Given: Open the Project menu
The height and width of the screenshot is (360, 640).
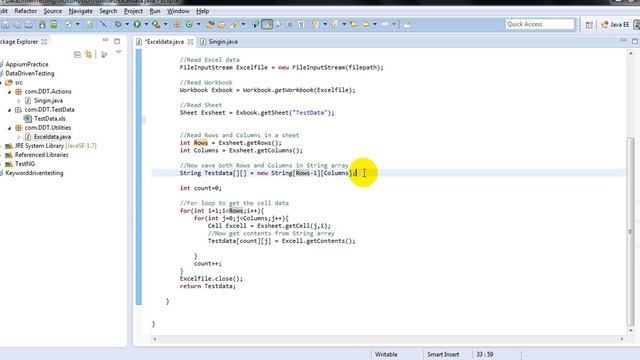Looking at the screenshot, I should pos(133,11).
